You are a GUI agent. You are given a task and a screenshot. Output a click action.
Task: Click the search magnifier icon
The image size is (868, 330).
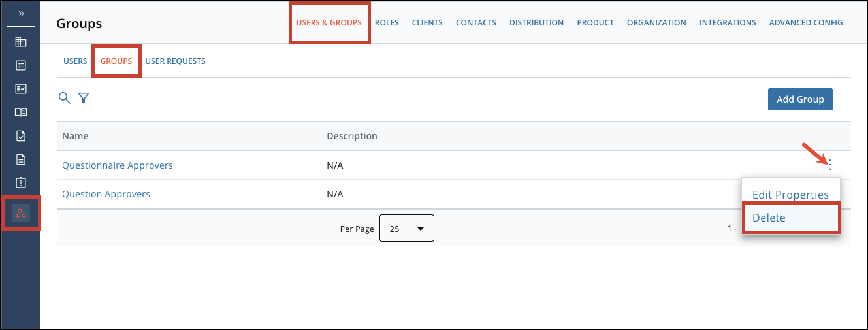(64, 98)
